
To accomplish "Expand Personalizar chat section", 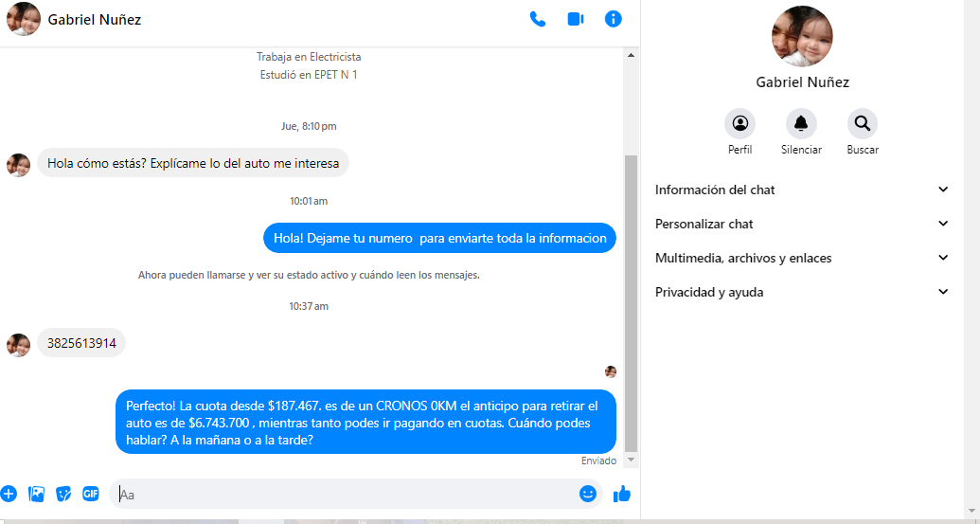I will click(802, 224).
